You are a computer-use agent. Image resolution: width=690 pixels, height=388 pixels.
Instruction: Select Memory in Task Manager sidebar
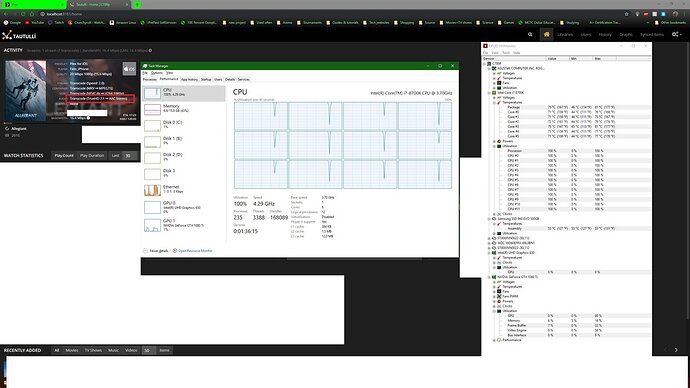[184, 109]
